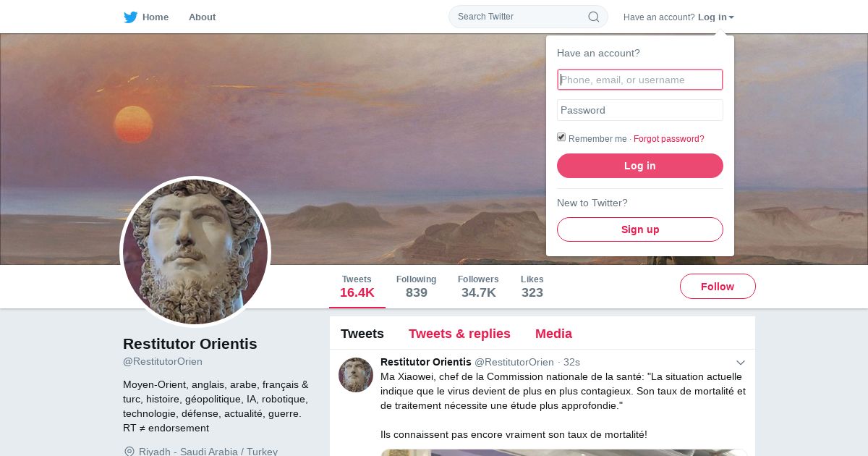Open the About page link
The image size is (868, 456).
(202, 17)
